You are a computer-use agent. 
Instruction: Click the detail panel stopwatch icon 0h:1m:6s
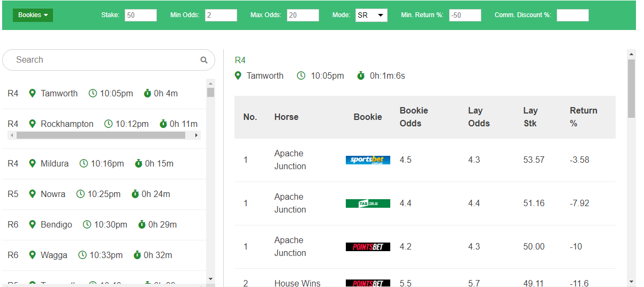pyautogui.click(x=361, y=75)
